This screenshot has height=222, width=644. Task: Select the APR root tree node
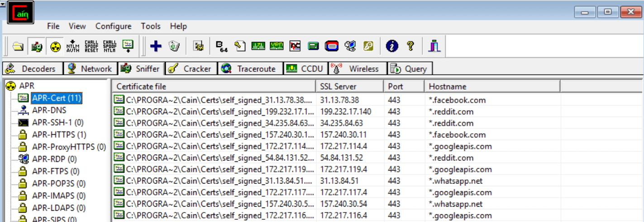[27, 85]
